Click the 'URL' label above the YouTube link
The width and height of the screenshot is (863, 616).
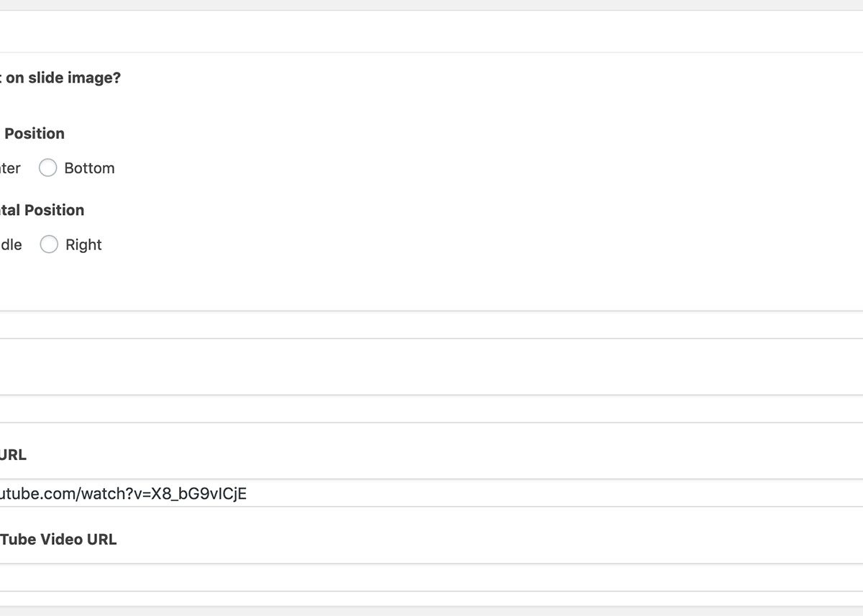[x=13, y=455]
